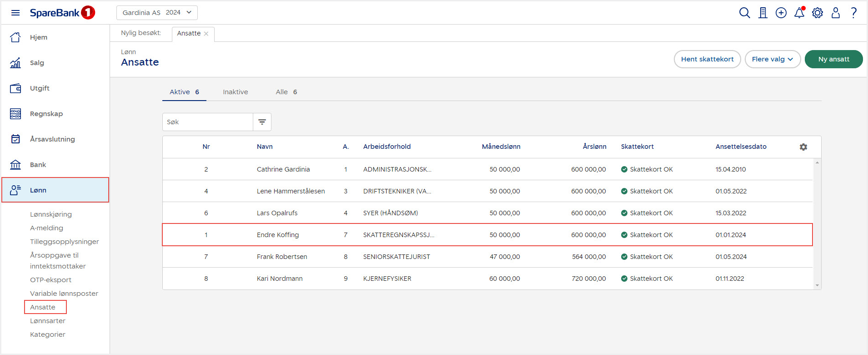Click the Hent skattekort button
The height and width of the screenshot is (355, 868).
click(x=707, y=59)
